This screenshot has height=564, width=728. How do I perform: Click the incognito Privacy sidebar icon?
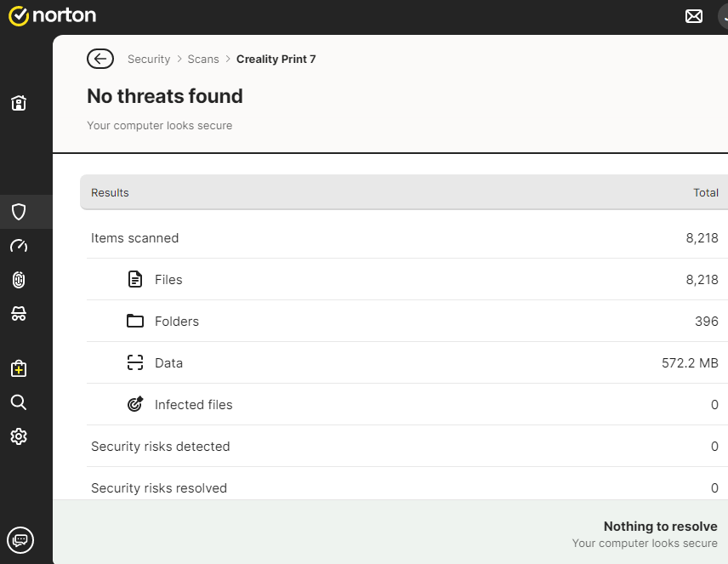tap(19, 314)
